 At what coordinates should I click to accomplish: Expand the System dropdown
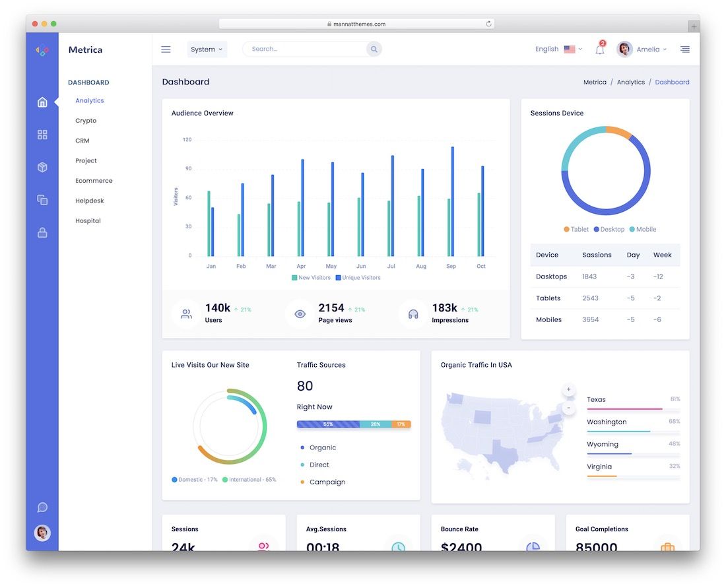click(x=207, y=49)
